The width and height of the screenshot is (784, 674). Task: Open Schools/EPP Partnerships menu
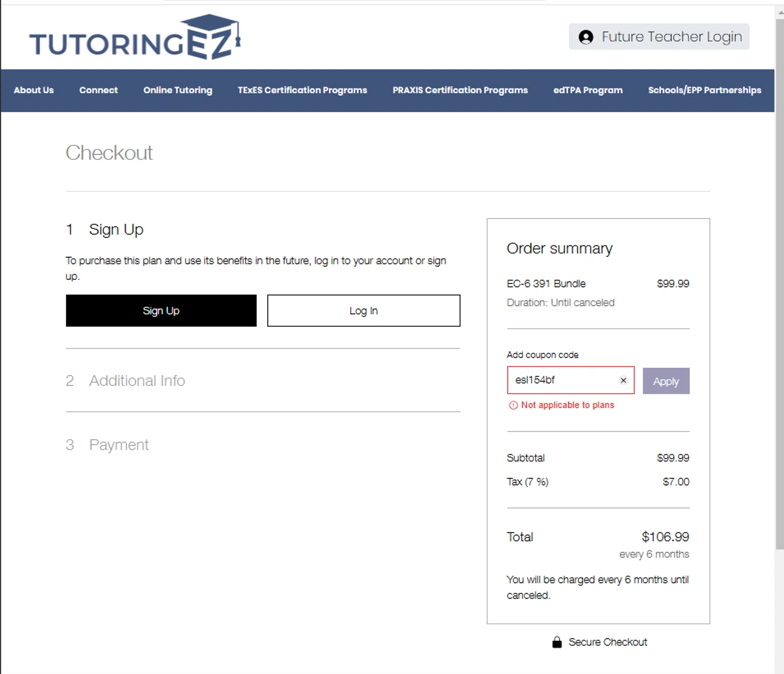point(705,90)
